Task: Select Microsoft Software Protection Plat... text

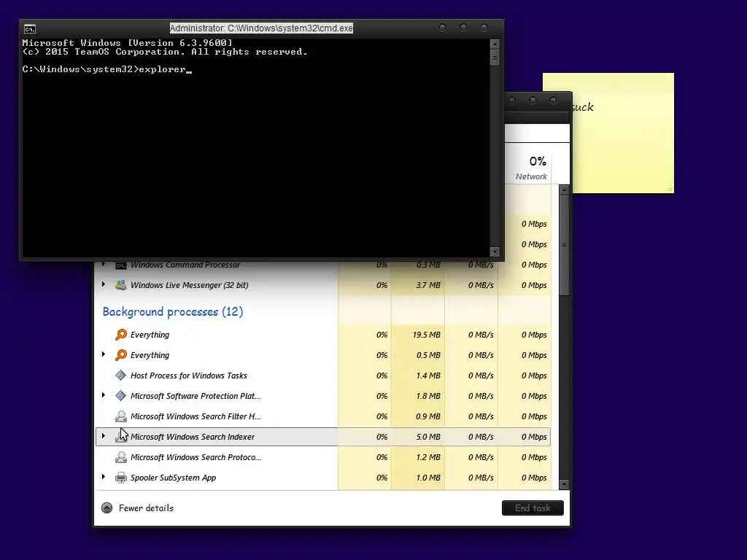Action: coord(196,396)
